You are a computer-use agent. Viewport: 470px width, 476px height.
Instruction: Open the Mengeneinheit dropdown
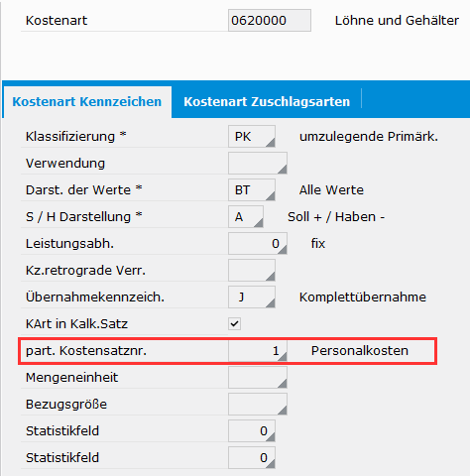coord(258,377)
